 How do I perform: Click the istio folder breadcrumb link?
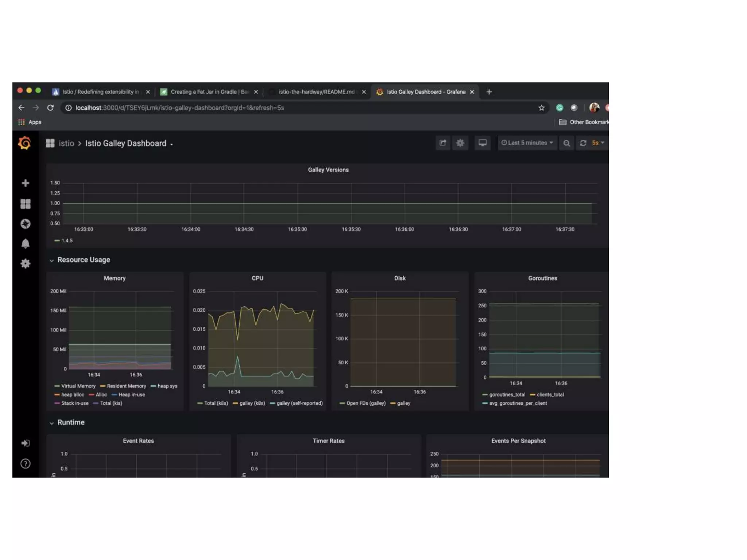[66, 143]
